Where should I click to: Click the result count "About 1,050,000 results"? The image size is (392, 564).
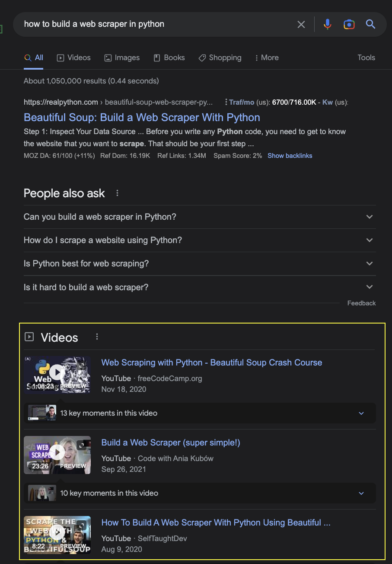point(91,81)
